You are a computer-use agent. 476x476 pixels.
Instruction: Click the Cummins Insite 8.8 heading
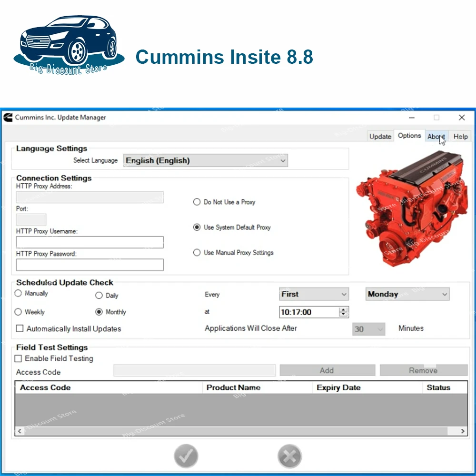point(224,57)
